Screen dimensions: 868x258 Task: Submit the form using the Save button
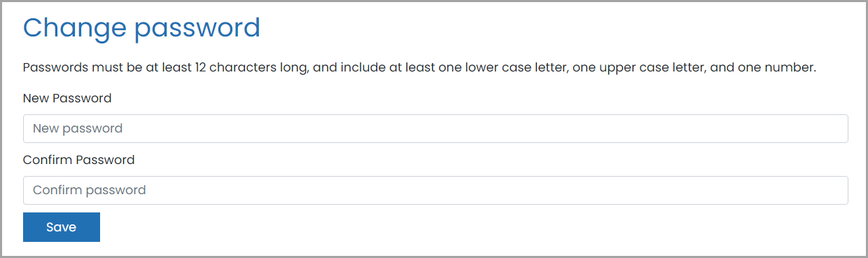62,227
